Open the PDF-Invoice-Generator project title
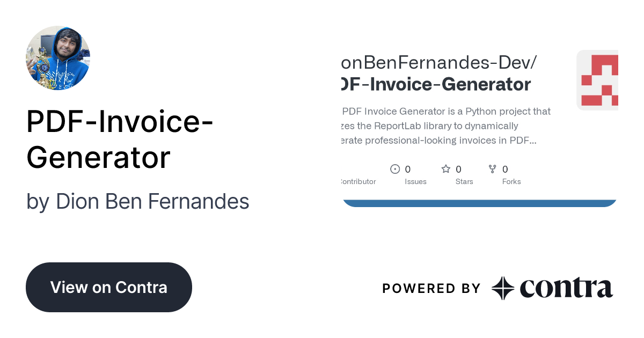The width and height of the screenshot is (644, 338). pyautogui.click(x=120, y=139)
